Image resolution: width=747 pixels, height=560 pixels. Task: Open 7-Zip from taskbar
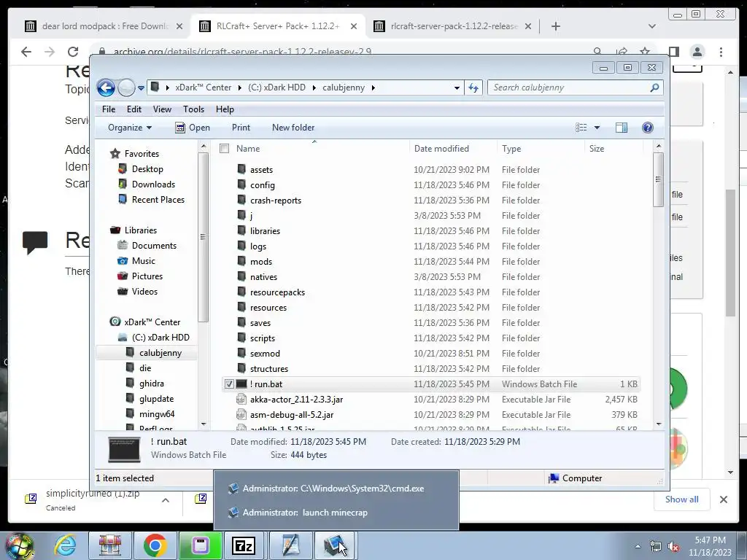click(x=243, y=545)
